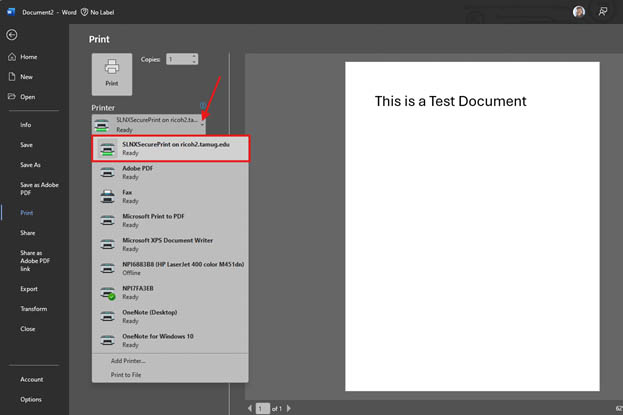
Task: Increase copies with up stepper arrow
Action: [x=194, y=56]
